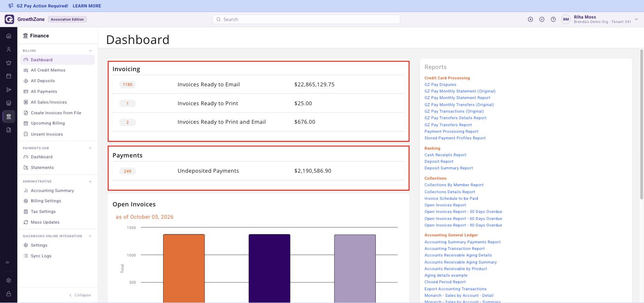Open the GZ Pay Disputes report
This screenshot has height=303, width=644.
coord(440,85)
